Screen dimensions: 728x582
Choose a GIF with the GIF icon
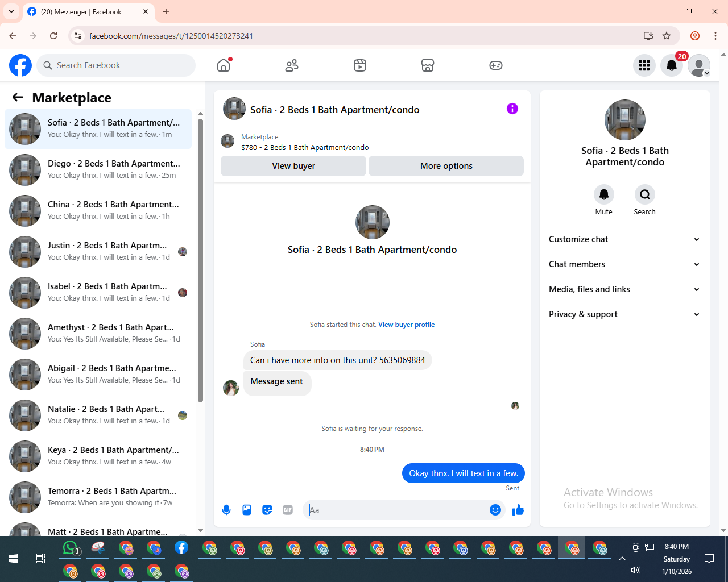pyautogui.click(x=288, y=510)
